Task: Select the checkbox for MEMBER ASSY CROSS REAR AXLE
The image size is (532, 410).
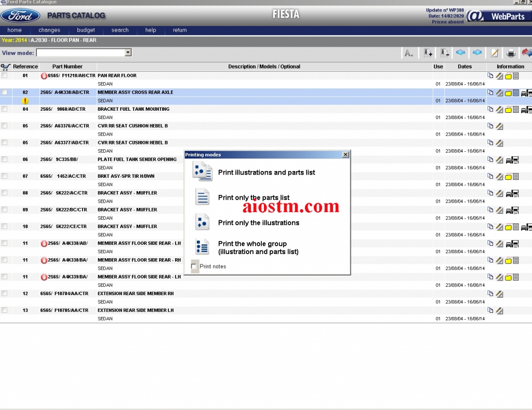Action: [4, 92]
